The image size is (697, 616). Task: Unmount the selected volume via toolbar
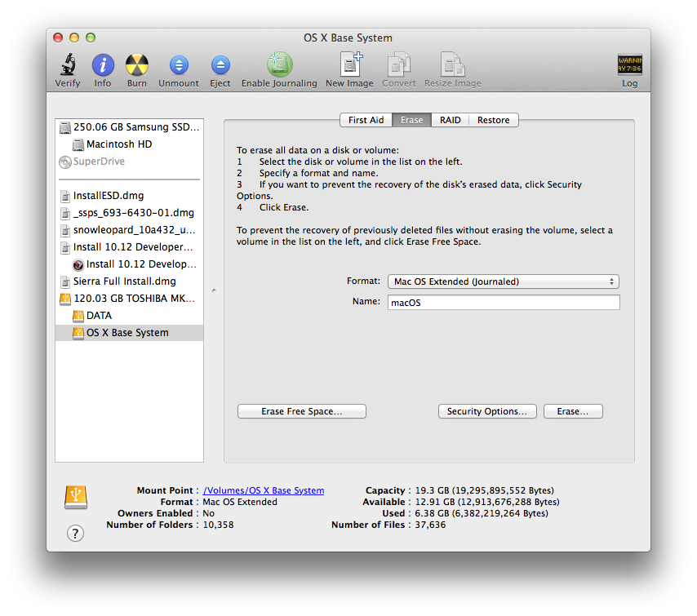pyautogui.click(x=178, y=65)
